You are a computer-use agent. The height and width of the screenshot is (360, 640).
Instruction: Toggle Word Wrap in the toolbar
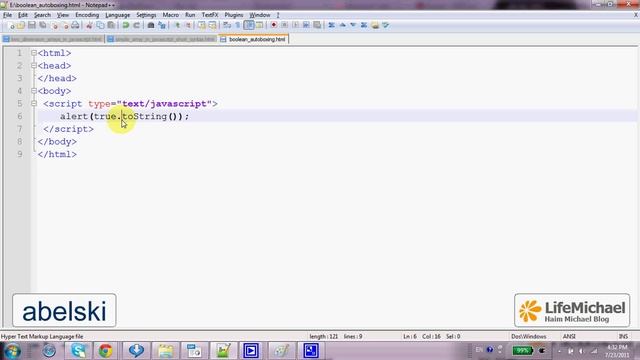tap(227, 25)
